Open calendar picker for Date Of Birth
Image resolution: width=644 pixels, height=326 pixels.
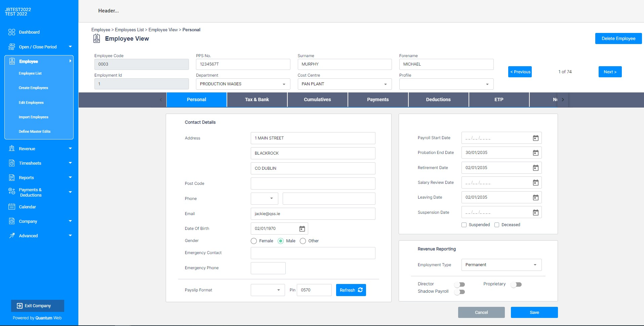(302, 229)
